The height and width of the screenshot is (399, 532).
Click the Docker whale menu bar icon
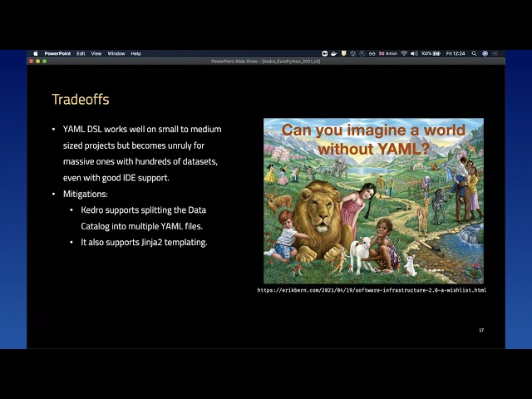334,53
